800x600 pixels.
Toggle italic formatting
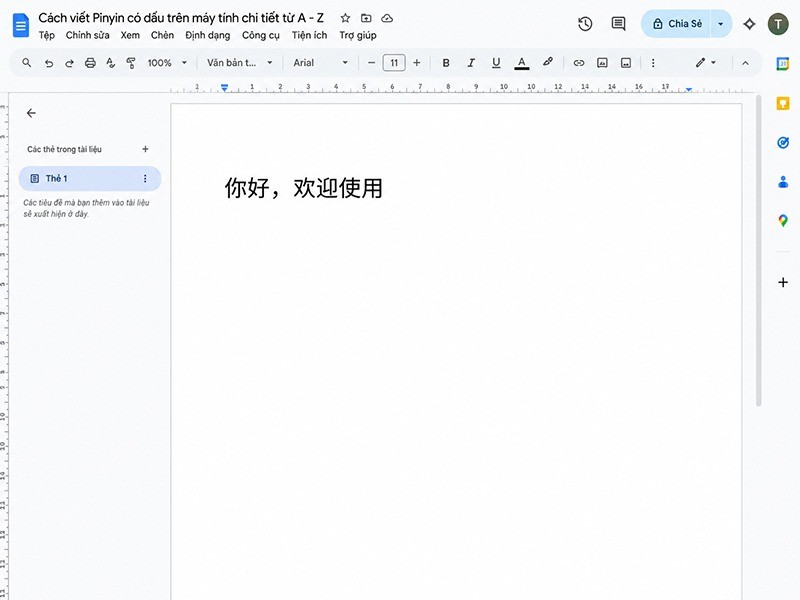pyautogui.click(x=471, y=63)
